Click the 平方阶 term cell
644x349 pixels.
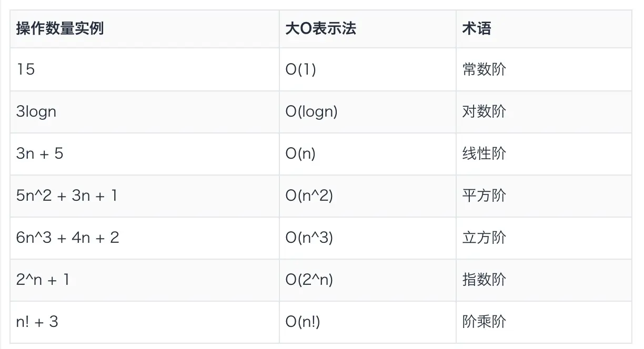tap(544, 196)
